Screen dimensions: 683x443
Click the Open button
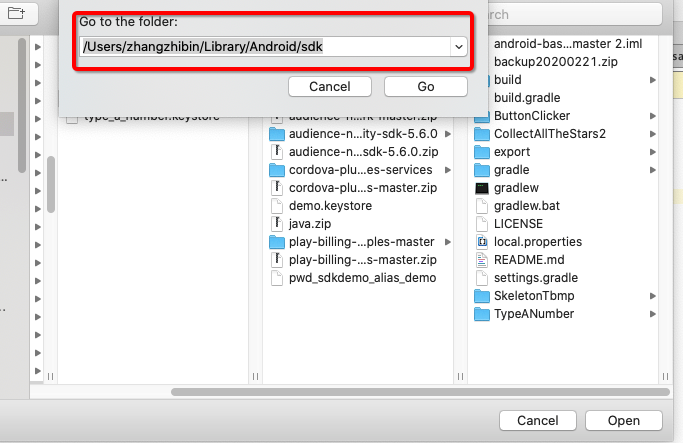[x=623, y=420]
